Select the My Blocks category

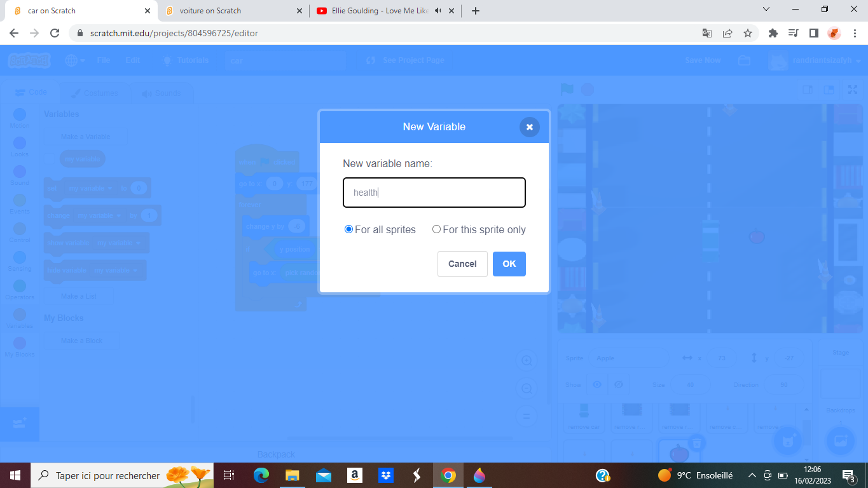coord(20,347)
